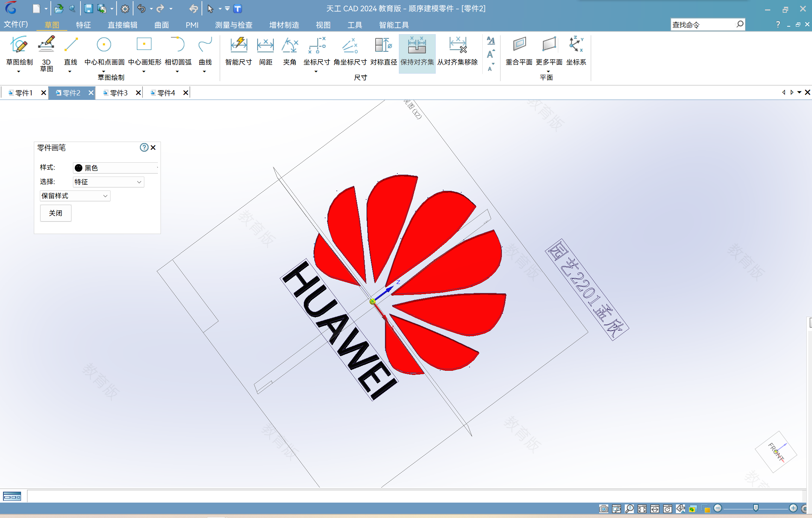
Task: Expand the save-as dropdown arrow
Action: (112, 9)
